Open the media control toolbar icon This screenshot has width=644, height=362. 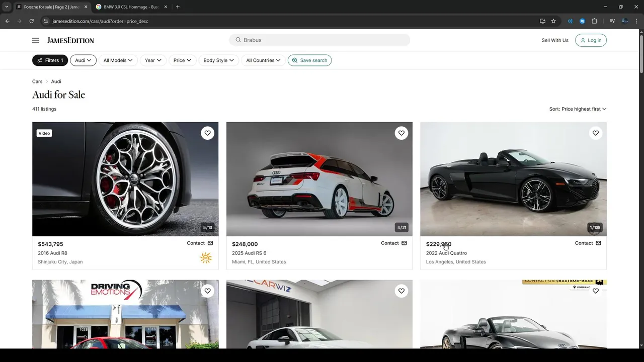tap(612, 21)
